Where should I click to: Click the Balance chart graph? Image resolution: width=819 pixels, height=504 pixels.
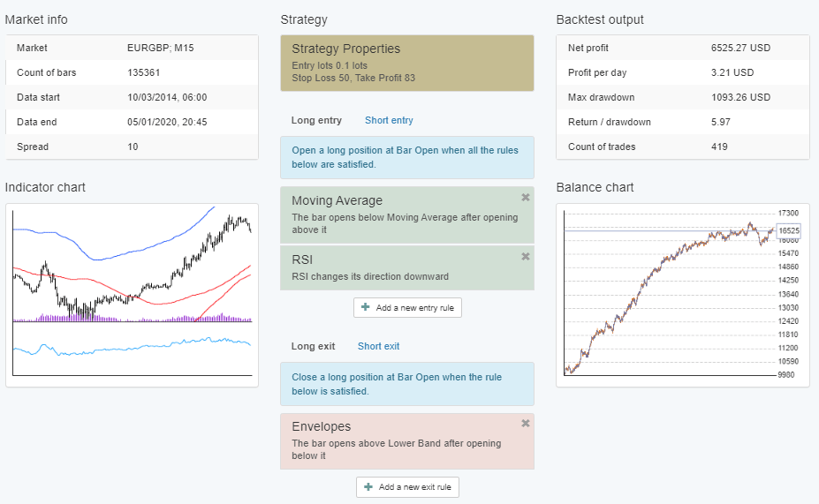coord(670,295)
